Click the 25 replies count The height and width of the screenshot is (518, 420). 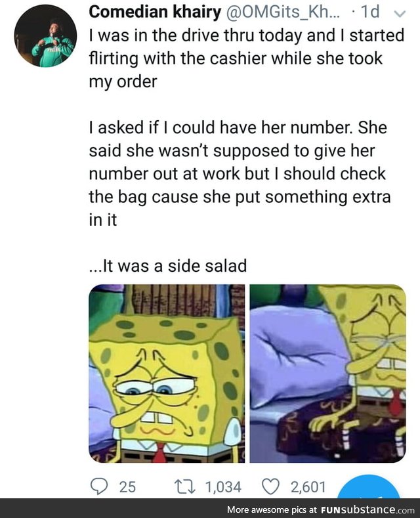click(x=127, y=487)
